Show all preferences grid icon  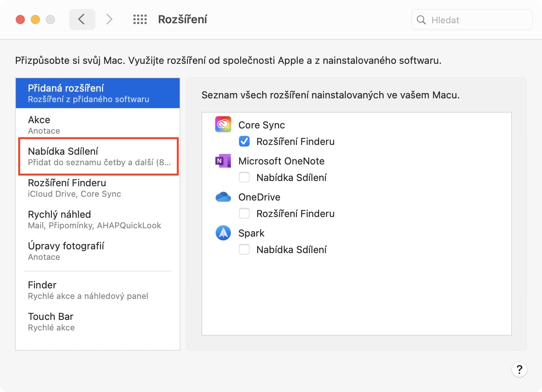coord(140,20)
